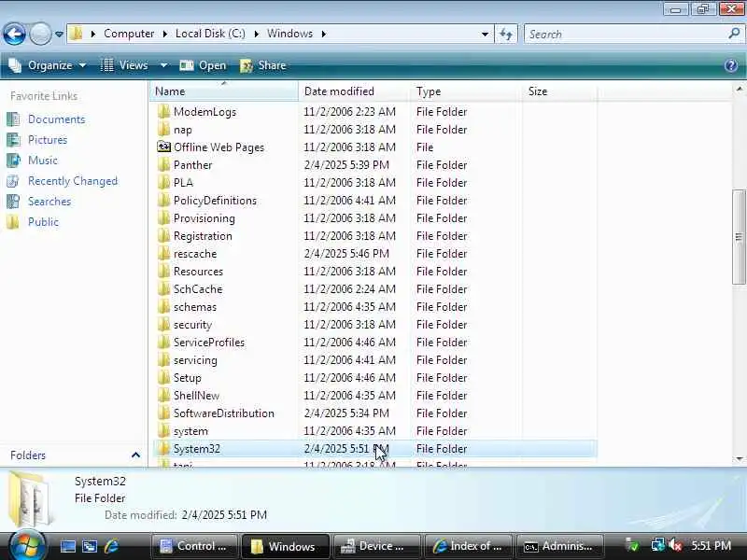Open Pictures favorite link
The height and width of the screenshot is (560, 747).
pyautogui.click(x=48, y=139)
